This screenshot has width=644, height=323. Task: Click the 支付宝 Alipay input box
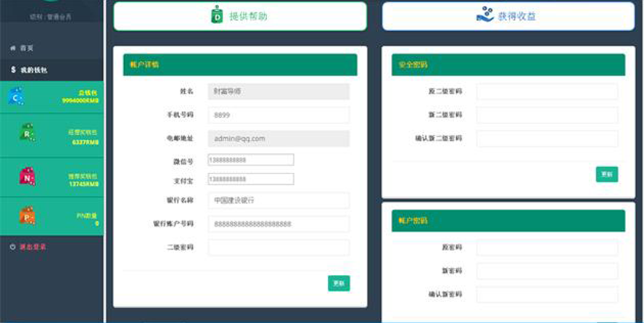(x=251, y=179)
